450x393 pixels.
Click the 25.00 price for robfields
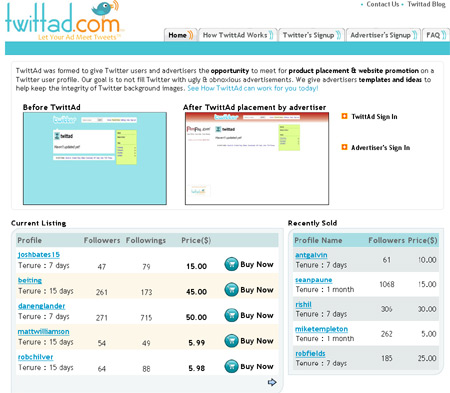tap(427, 358)
